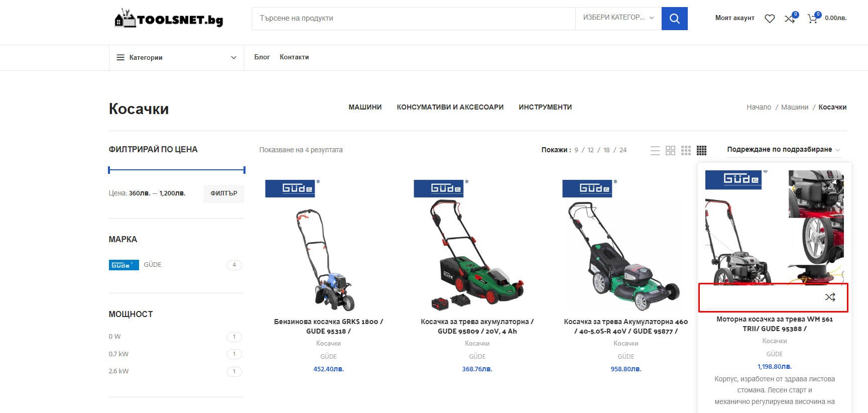
Task: Click the minimum price slider handle
Action: 109,170
